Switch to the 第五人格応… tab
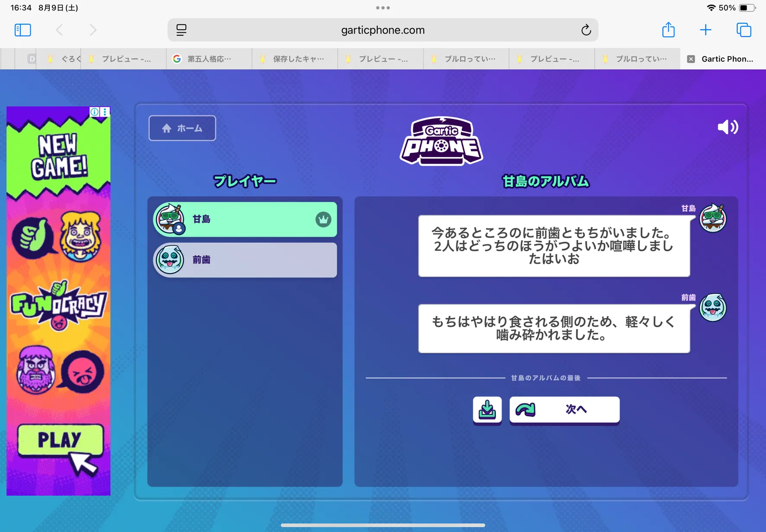The height and width of the screenshot is (532, 766). click(x=209, y=59)
